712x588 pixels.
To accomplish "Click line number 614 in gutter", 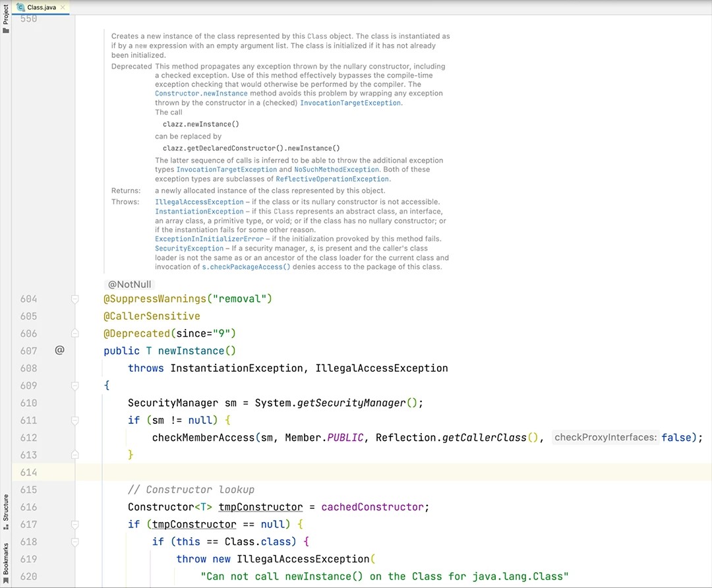I will tap(28, 472).
